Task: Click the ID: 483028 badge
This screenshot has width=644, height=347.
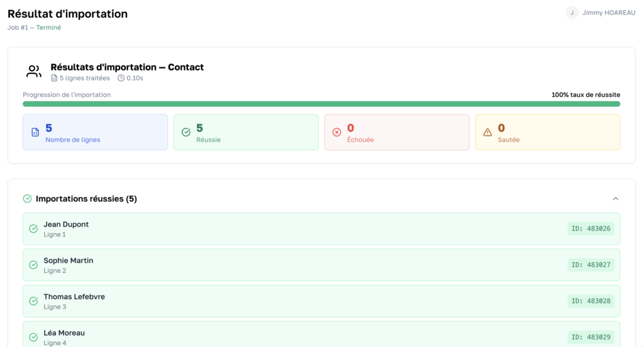Action: tap(591, 301)
